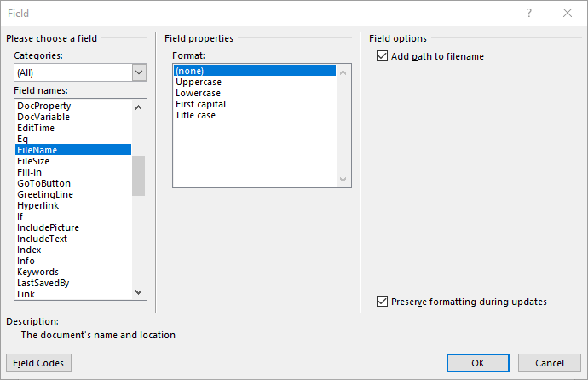This screenshot has height=380, width=588.
Task: Select First capital format option
Action: pyautogui.click(x=200, y=104)
